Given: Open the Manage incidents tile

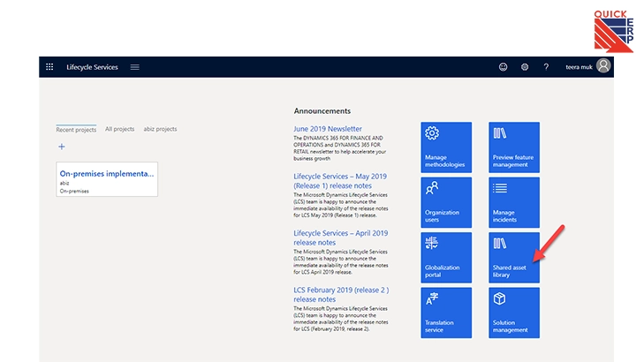Looking at the screenshot, I should [514, 202].
